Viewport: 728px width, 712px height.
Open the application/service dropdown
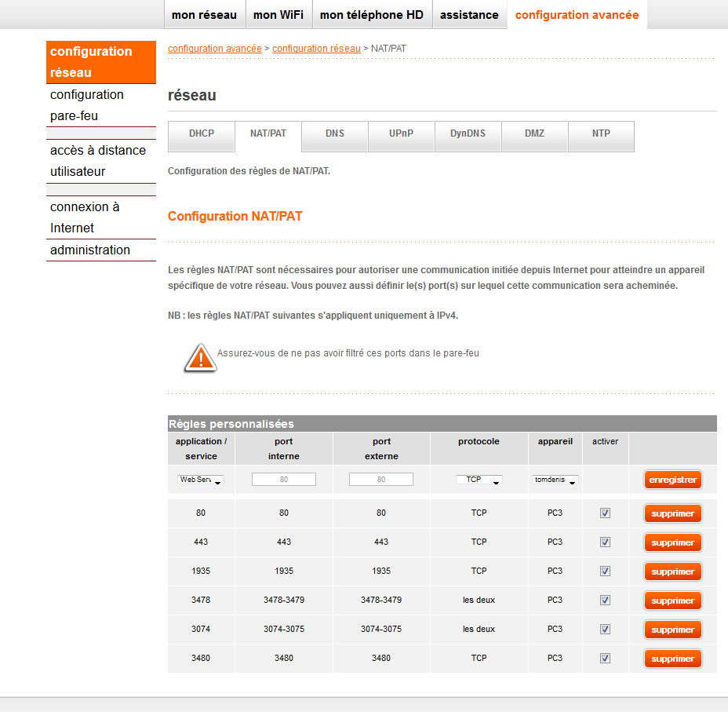pos(201,480)
